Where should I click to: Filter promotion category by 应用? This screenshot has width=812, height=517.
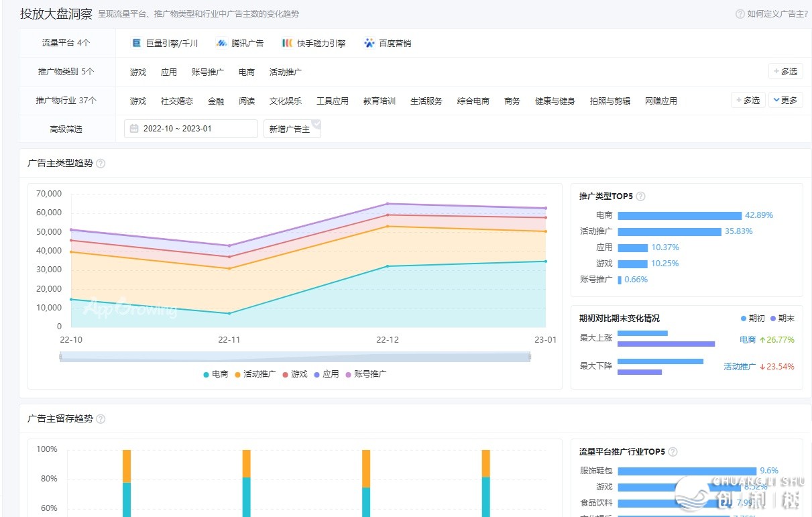[169, 72]
